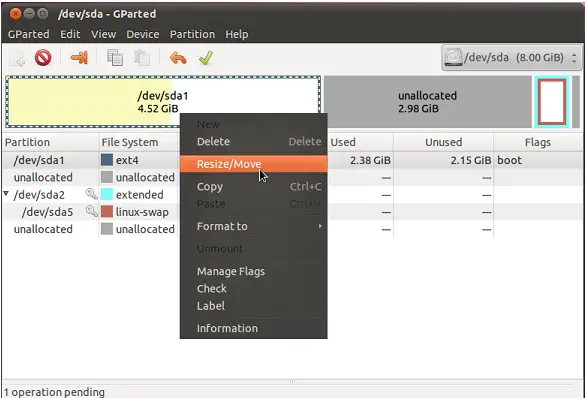Click the cyan extended color square
This screenshot has width=586, height=398.
[x=107, y=194]
